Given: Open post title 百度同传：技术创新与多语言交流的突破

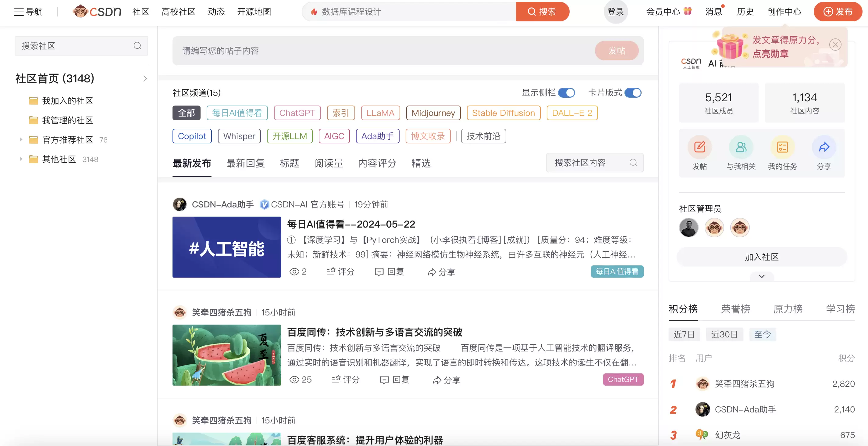Looking at the screenshot, I should point(374,332).
